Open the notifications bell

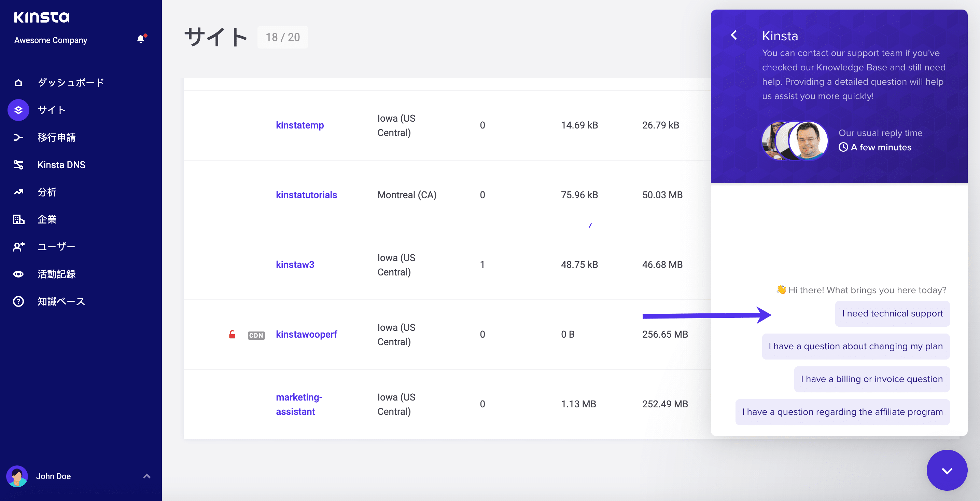coord(141,39)
